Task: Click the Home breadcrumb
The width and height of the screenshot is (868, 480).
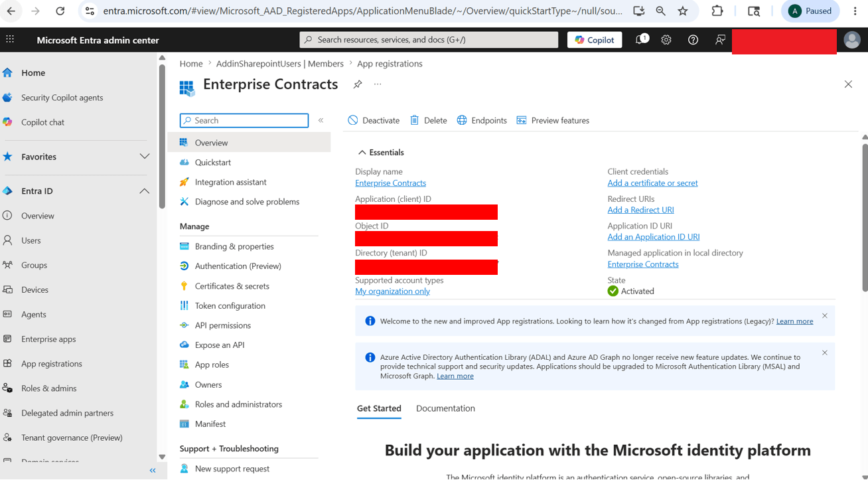Action: click(191, 64)
